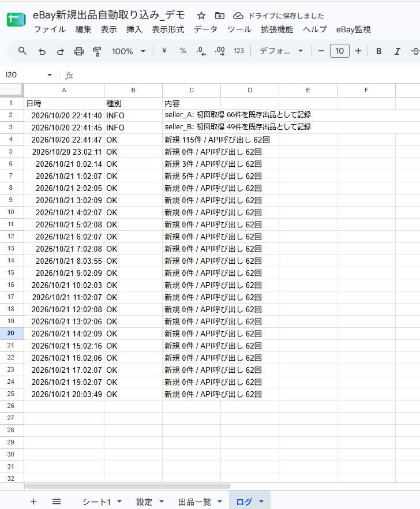Select column F header
Image resolution: width=420 pixels, height=509 pixels.
point(366,90)
